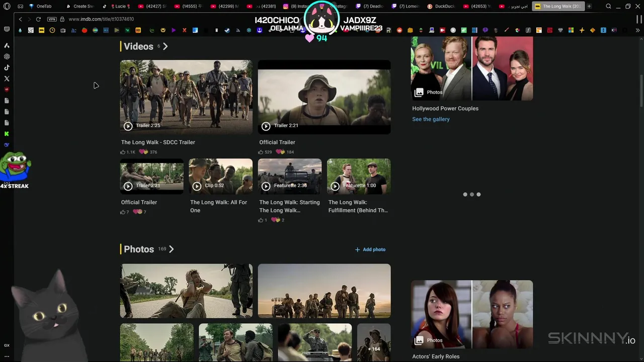Open the Photos section chevron
This screenshot has height=362, width=644.
pos(171,249)
